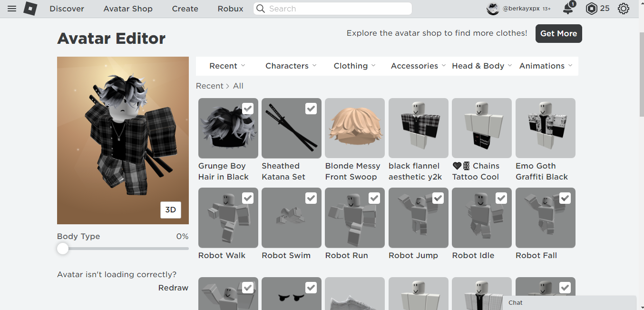The image size is (644, 310).
Task: Deselect the Robot Walk animation checkbox
Action: pyautogui.click(x=247, y=198)
